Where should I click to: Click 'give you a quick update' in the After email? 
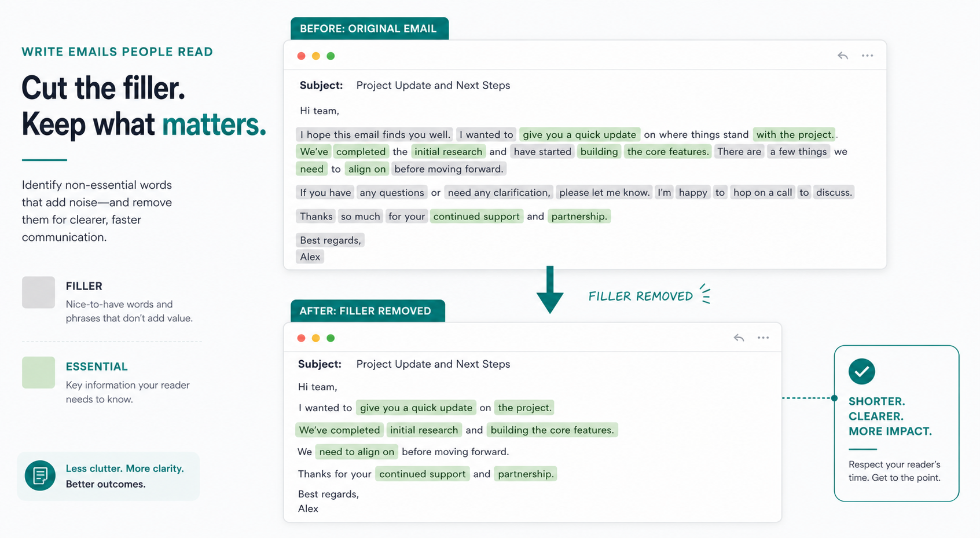point(416,408)
